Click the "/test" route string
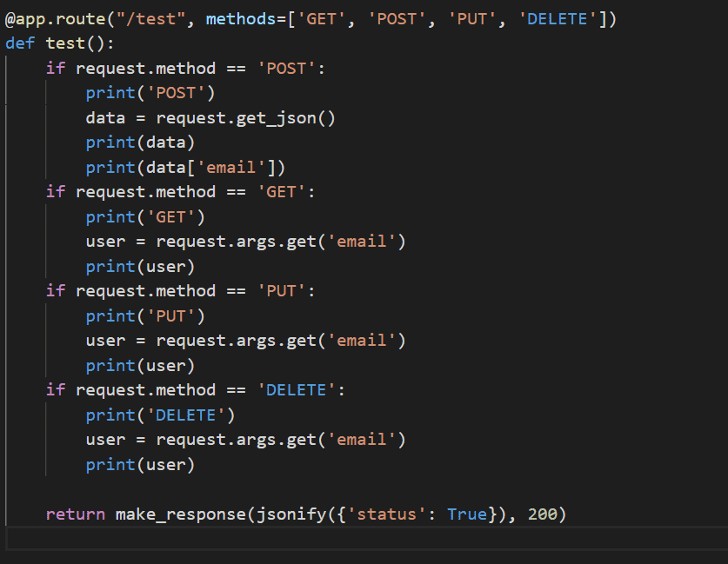This screenshot has width=728, height=564. 150,19
